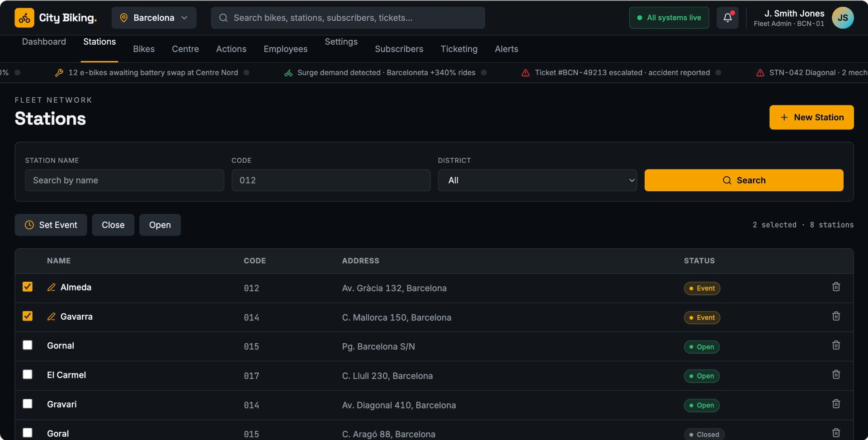Click the Open bulk action button
This screenshot has width=868, height=440.
click(160, 225)
